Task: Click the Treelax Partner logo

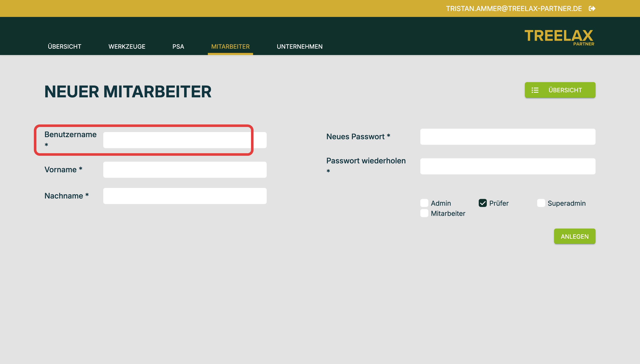Action: pyautogui.click(x=559, y=37)
